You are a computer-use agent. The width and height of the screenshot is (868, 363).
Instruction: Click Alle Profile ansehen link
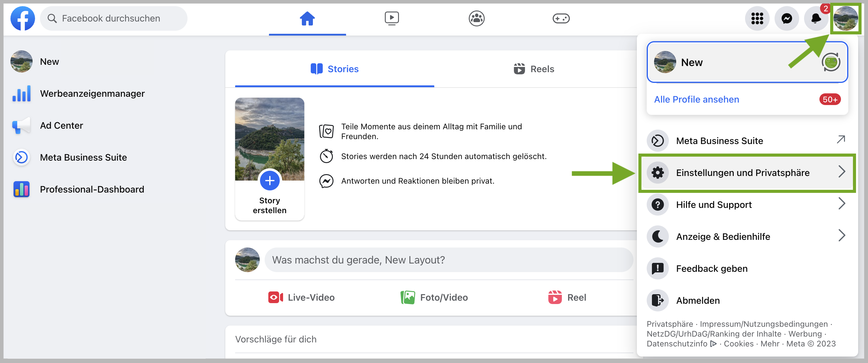[696, 99]
